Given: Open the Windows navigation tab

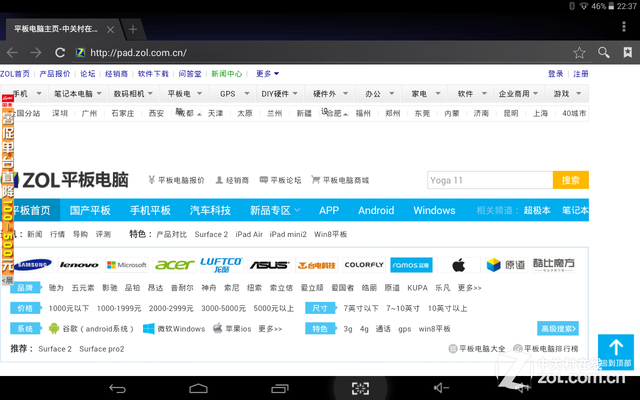Looking at the screenshot, I should click(x=434, y=210).
